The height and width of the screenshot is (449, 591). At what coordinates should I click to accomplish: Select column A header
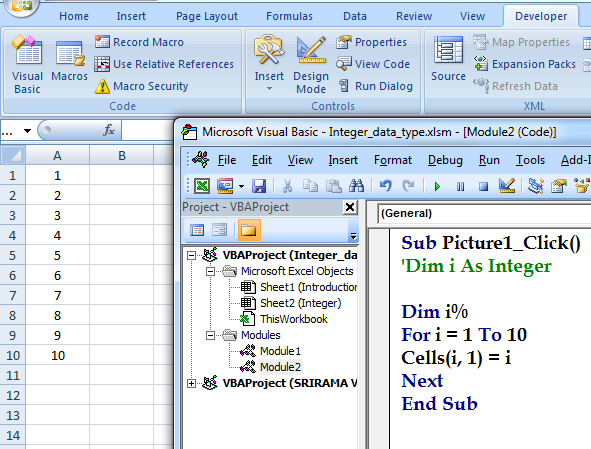[x=57, y=155]
